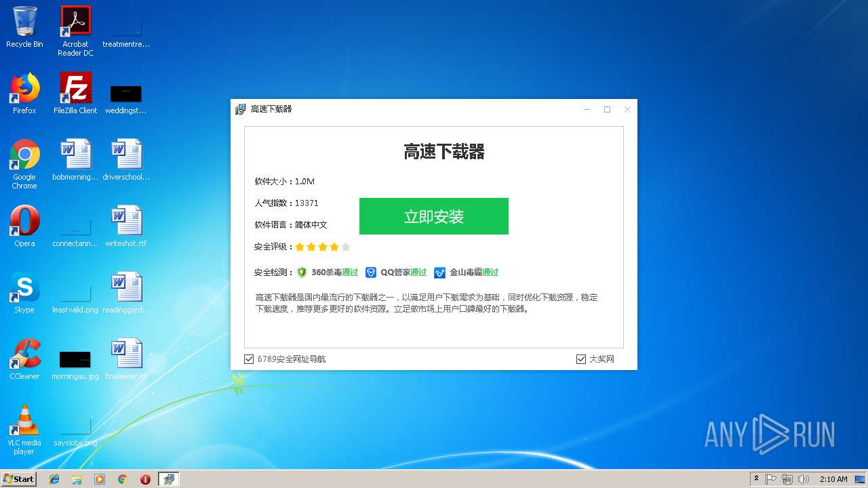Viewport: 868px width, 488px height.
Task: Select the Opera desktop shortcut
Action: (24, 226)
